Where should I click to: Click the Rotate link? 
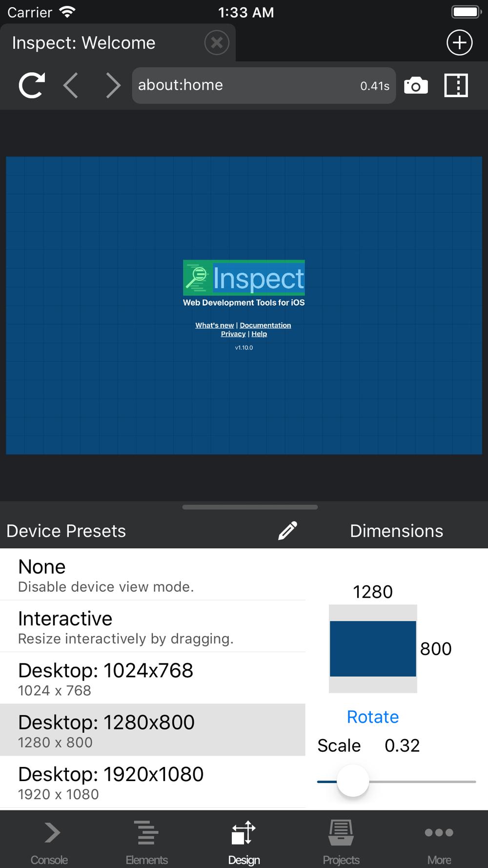(373, 717)
